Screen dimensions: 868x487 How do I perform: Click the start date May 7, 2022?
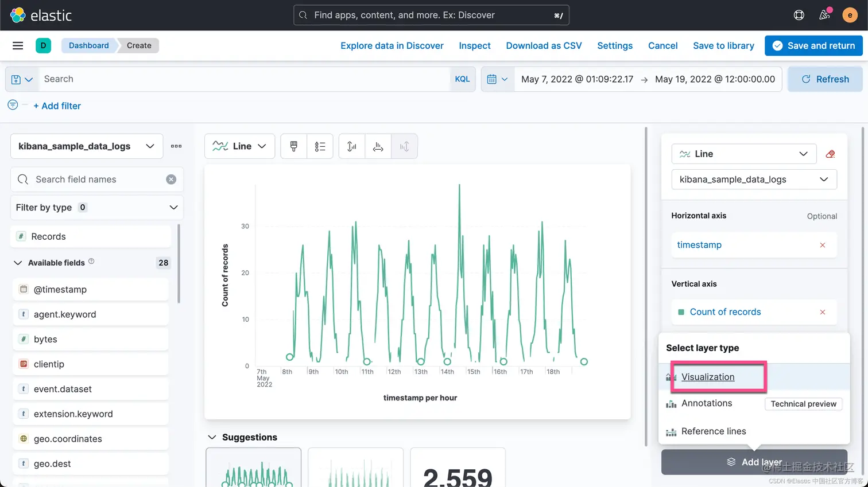point(577,79)
